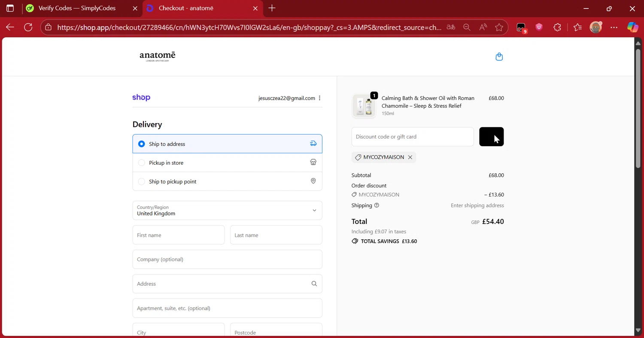644x338 pixels.
Task: Click the City field
Action: [178, 330]
